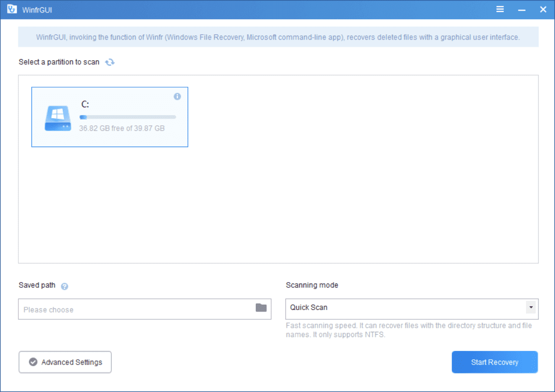Click the Quick Scan mode description text
The height and width of the screenshot is (392, 555).
tap(409, 330)
